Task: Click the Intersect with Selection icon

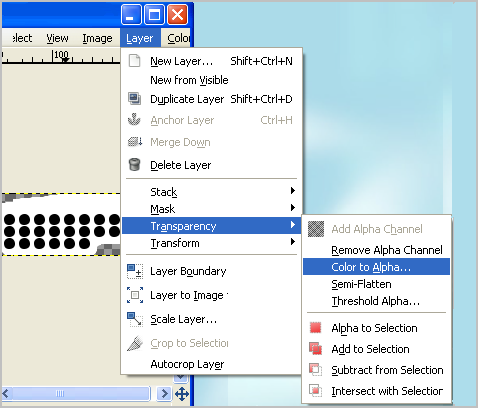Action: [x=315, y=391]
